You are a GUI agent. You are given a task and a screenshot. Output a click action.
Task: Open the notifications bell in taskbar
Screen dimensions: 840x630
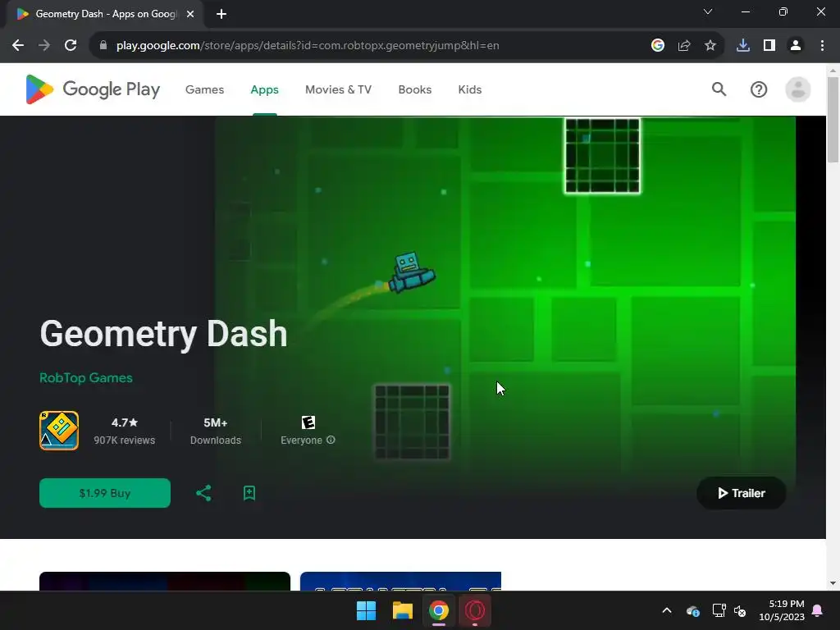818,610
